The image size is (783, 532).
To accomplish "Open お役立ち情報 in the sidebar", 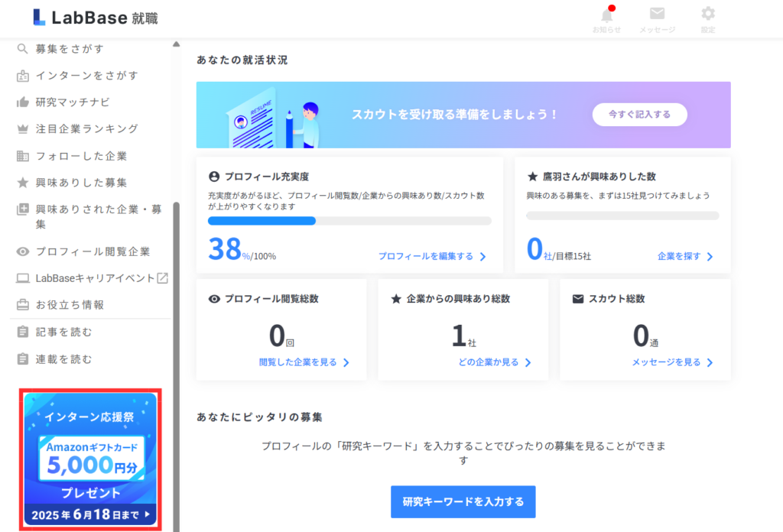I will pyautogui.click(x=70, y=305).
